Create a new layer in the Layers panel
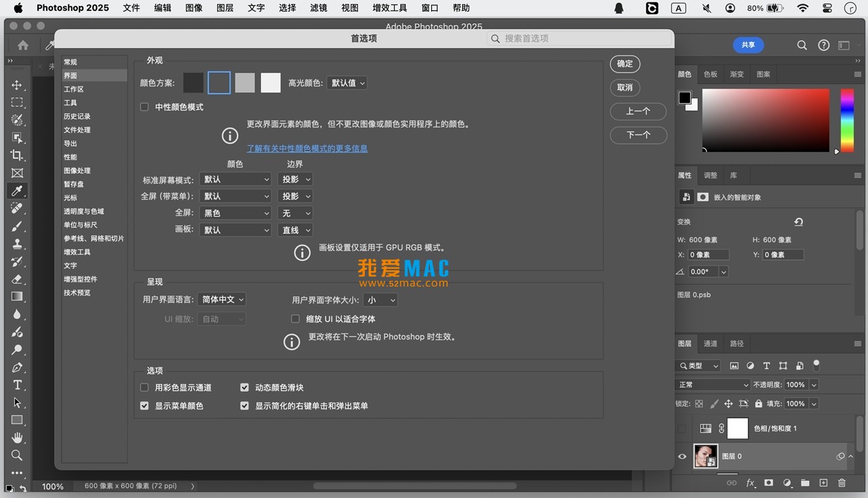This screenshot has height=498, width=868. pyautogui.click(x=823, y=483)
